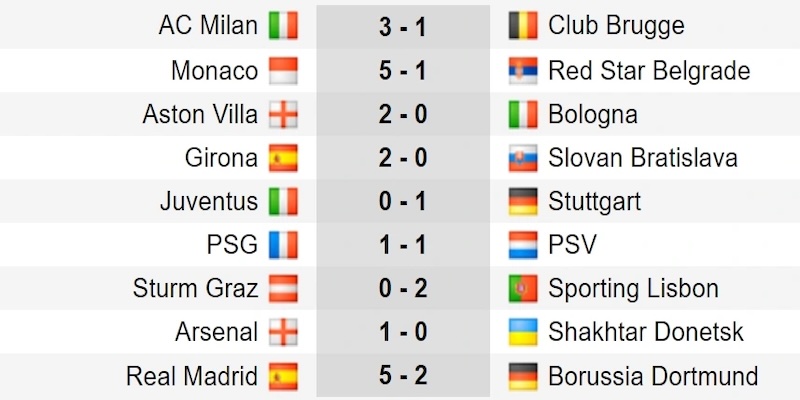Open the Real Madrid team link

click(x=192, y=377)
